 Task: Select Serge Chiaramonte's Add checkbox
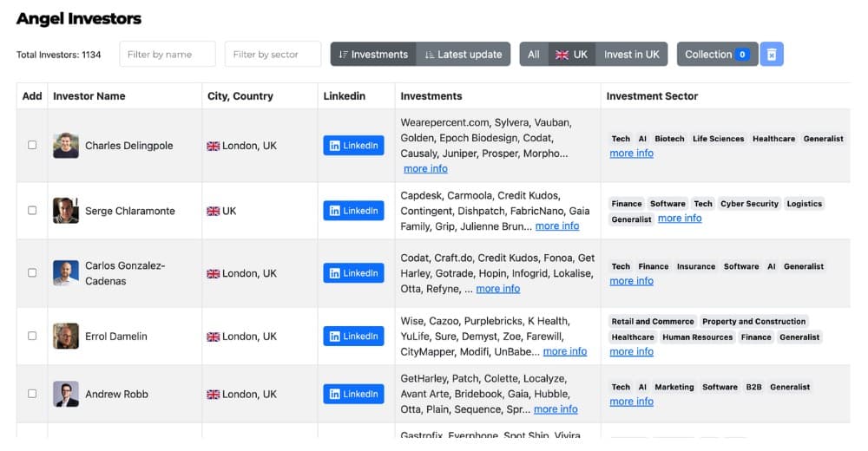pos(32,211)
